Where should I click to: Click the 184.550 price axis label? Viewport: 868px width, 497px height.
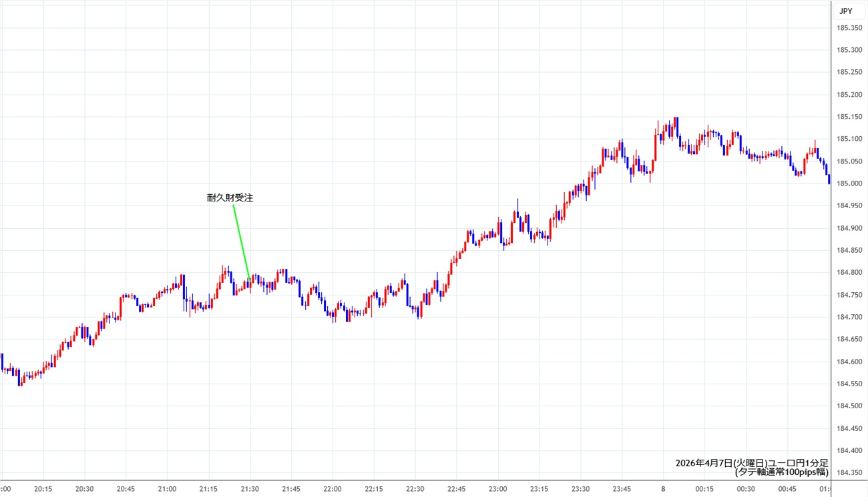tap(849, 384)
